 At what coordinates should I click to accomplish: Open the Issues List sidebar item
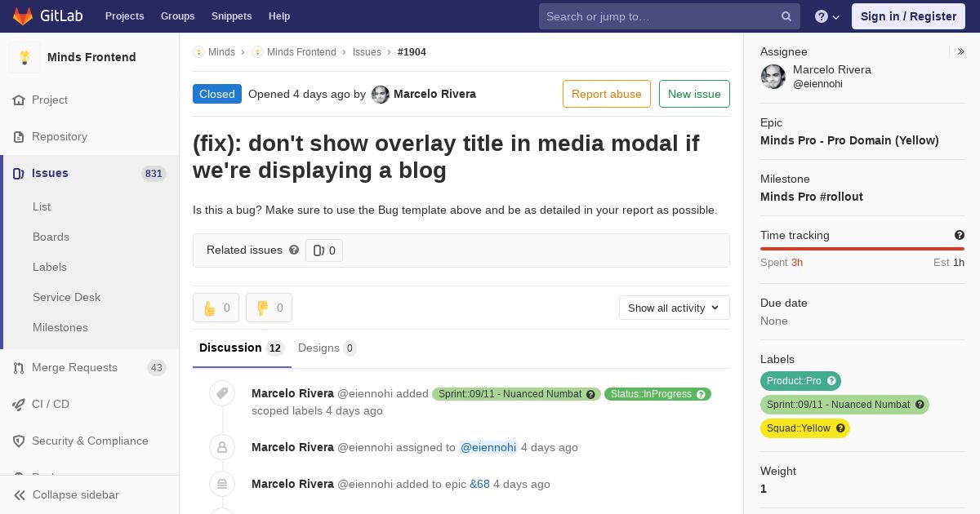click(42, 206)
